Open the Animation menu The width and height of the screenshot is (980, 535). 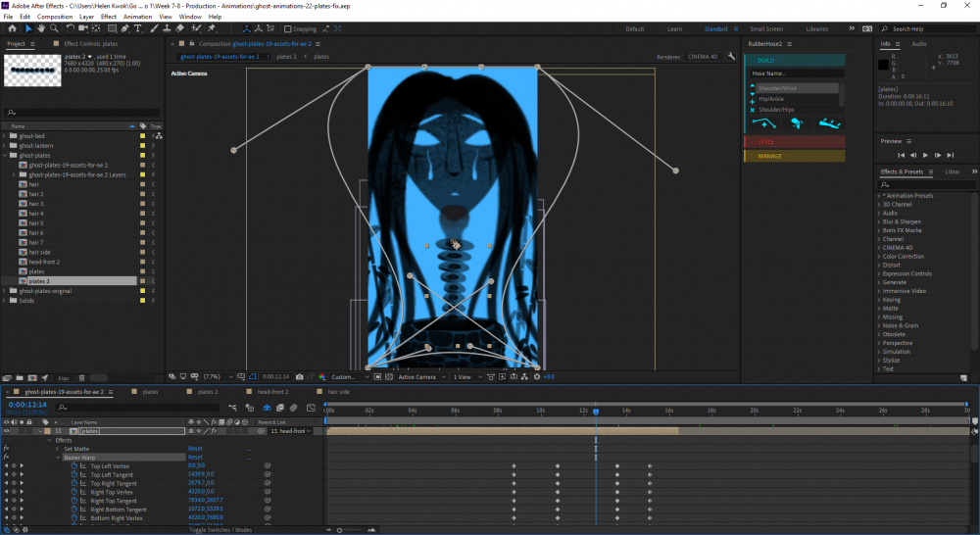137,17
